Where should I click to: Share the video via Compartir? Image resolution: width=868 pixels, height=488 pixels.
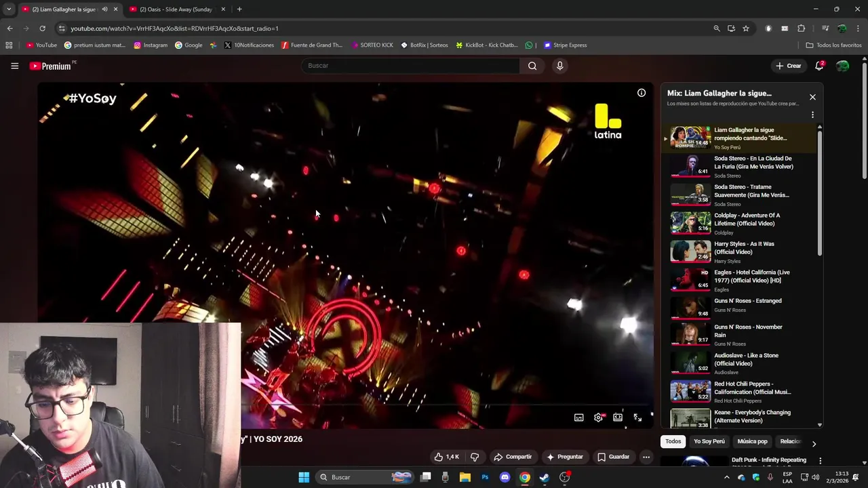click(513, 457)
